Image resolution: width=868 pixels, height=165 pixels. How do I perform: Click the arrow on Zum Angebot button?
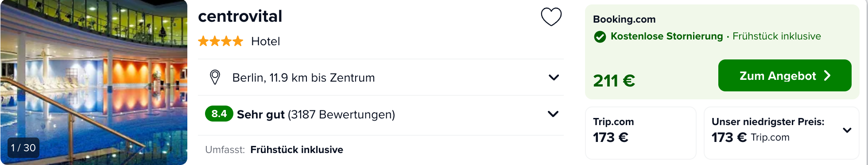(827, 76)
